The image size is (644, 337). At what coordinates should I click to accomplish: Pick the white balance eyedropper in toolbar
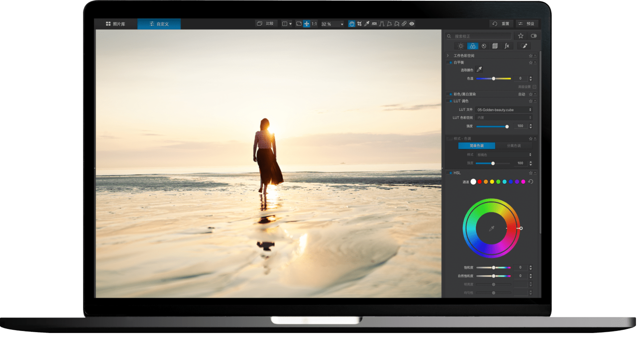[367, 24]
